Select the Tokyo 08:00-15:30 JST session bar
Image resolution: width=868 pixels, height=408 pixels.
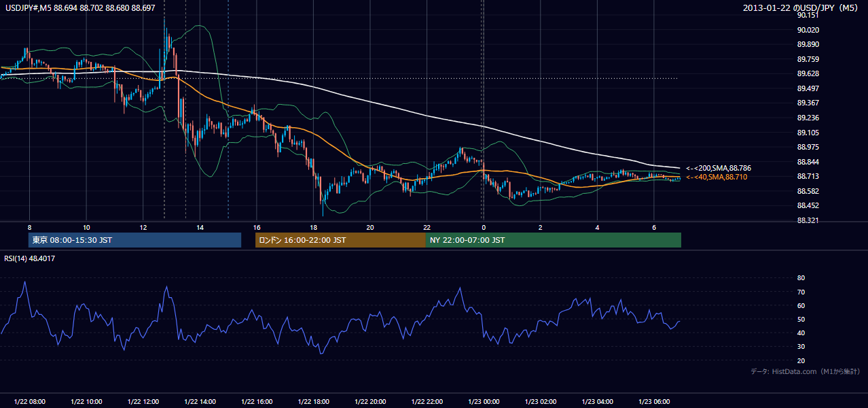[134, 240]
